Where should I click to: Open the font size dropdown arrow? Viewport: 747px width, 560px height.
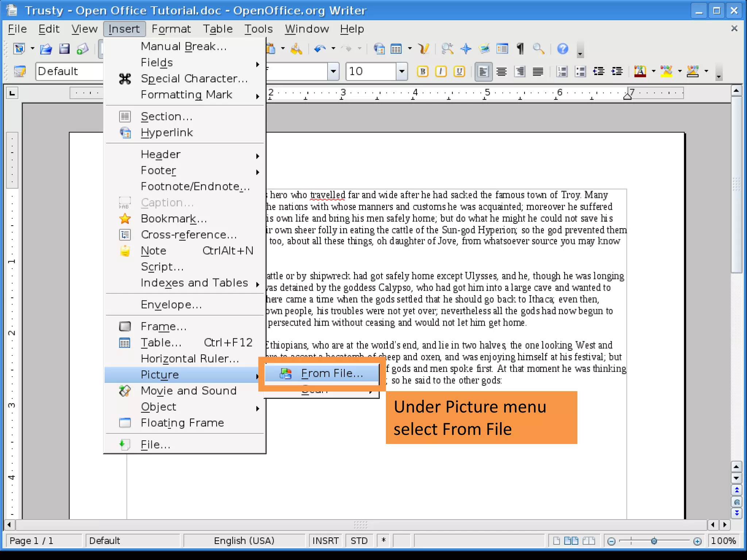point(402,71)
